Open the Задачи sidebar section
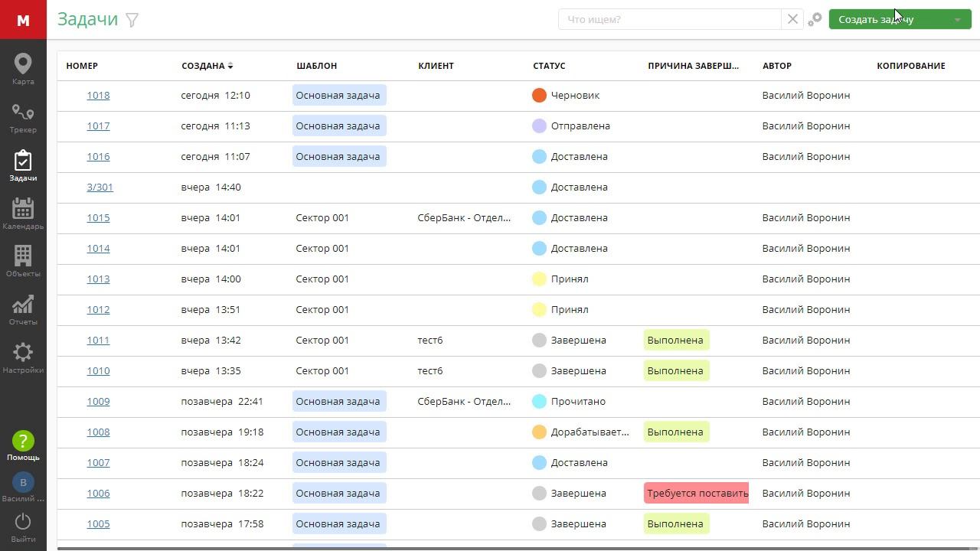 [23, 165]
